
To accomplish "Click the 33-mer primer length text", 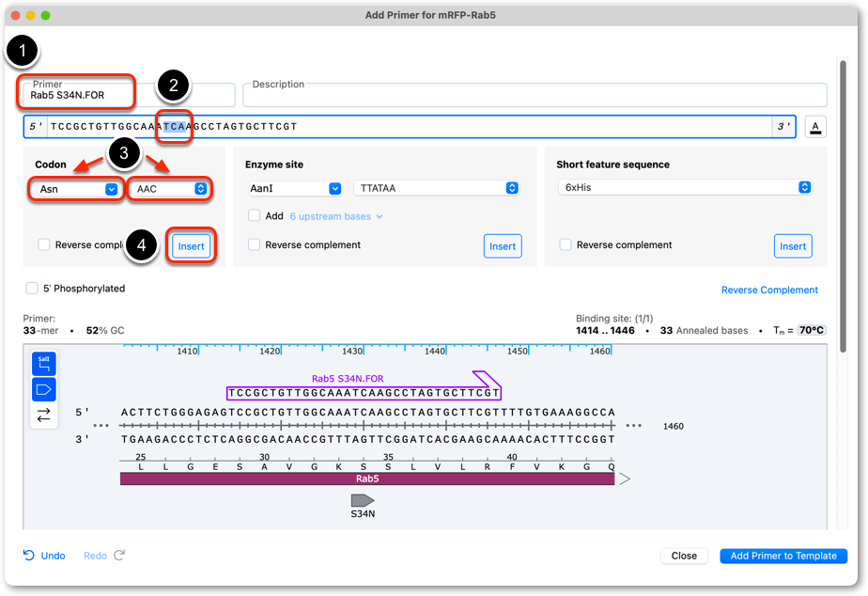I will click(40, 330).
